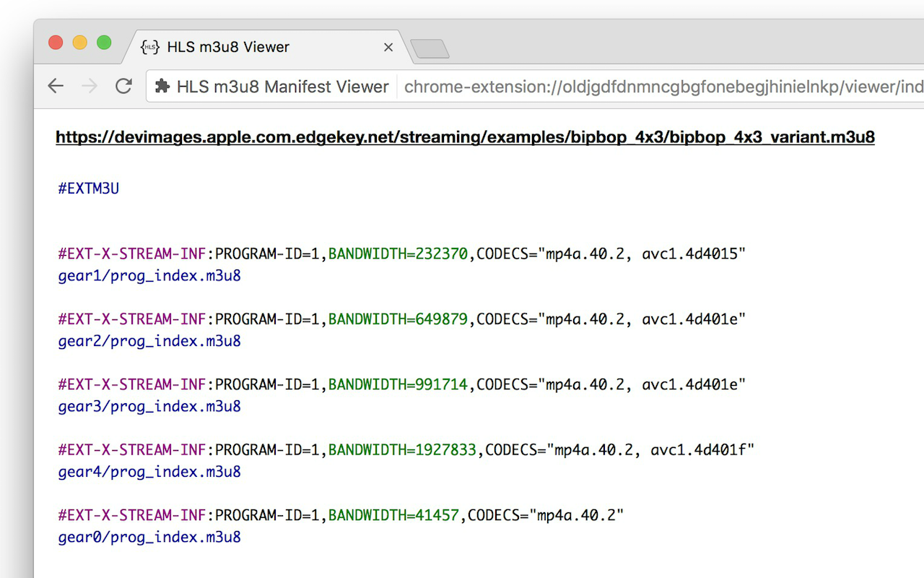
Task: Click #EXT-X-STREAM-INF tag above gear4
Action: point(132,449)
